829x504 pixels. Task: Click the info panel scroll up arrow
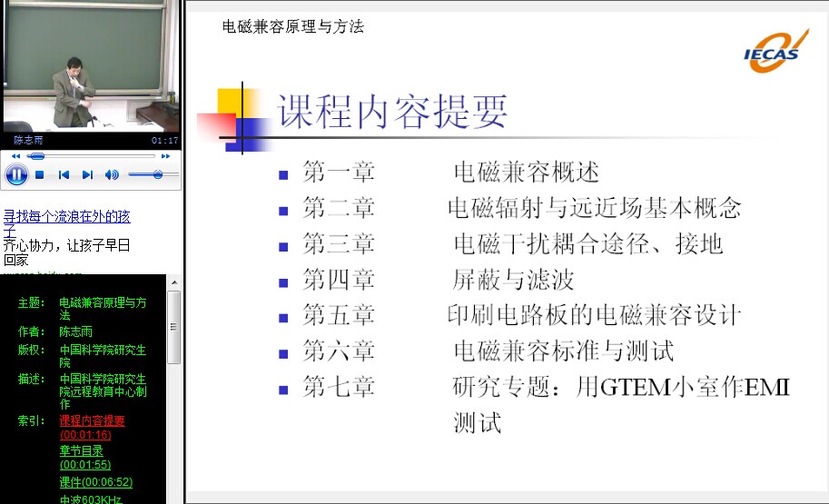(174, 282)
